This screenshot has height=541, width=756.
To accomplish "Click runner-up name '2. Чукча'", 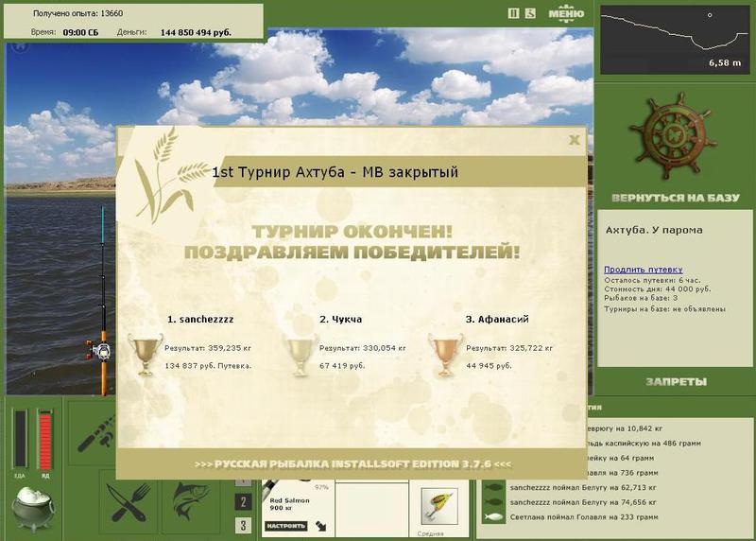I will pyautogui.click(x=340, y=319).
